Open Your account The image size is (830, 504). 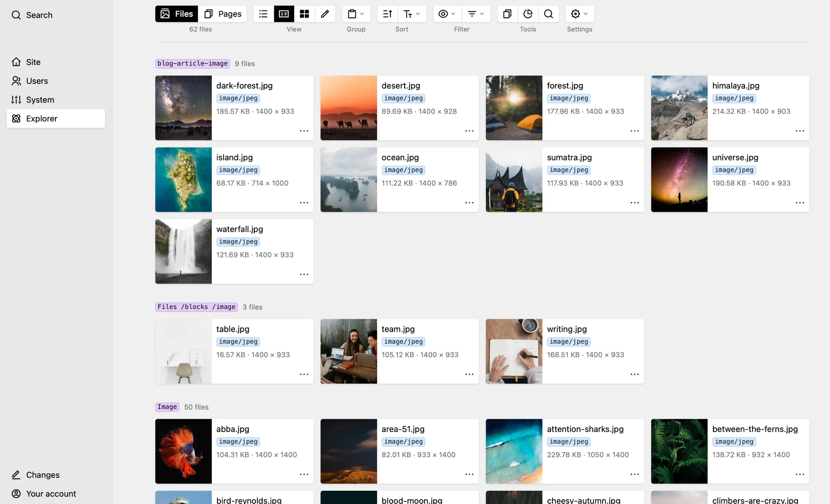point(56,494)
